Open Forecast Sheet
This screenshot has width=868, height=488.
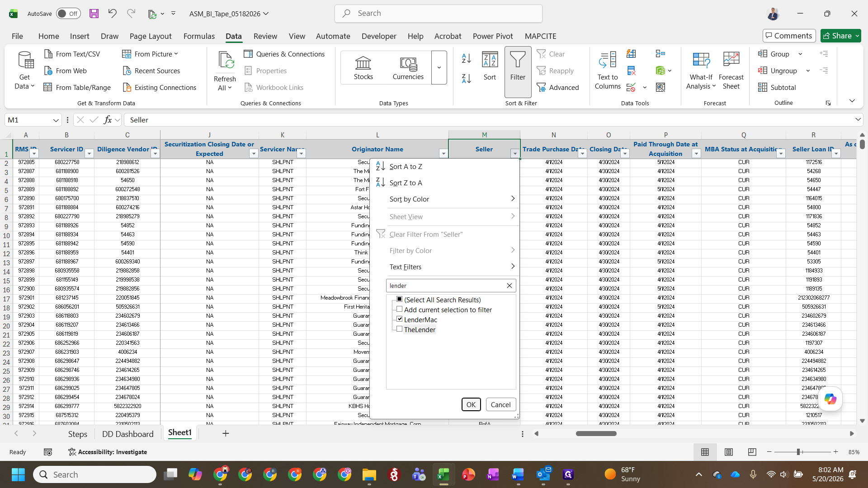[x=731, y=70]
